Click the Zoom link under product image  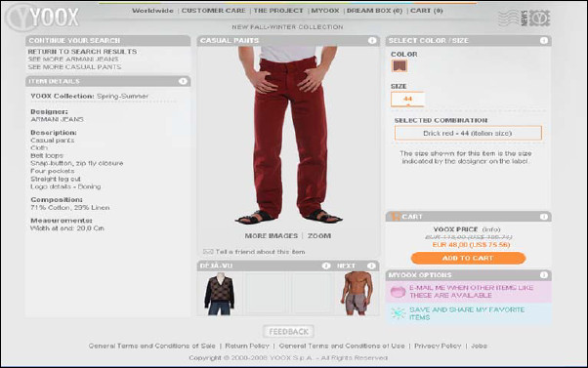319,236
